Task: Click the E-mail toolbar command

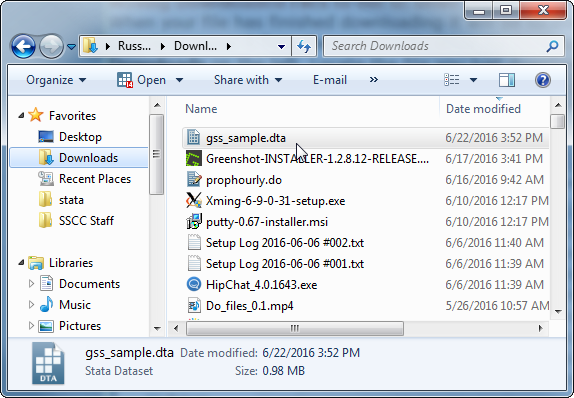Action: [x=330, y=80]
